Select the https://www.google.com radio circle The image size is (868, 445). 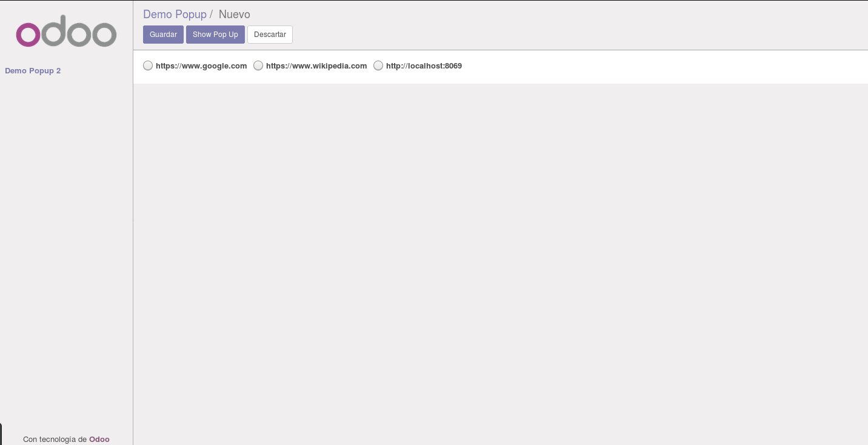point(148,65)
